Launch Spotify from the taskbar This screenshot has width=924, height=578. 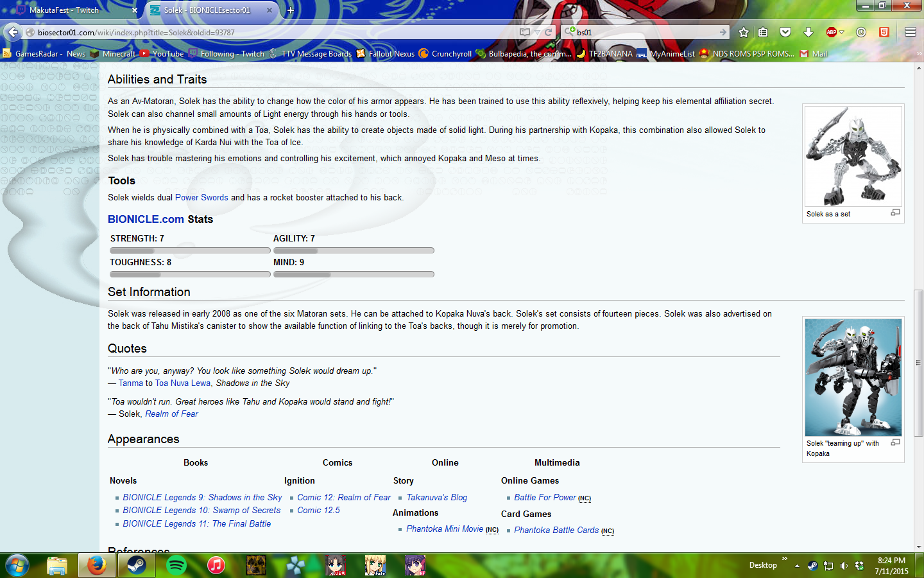[x=176, y=565]
